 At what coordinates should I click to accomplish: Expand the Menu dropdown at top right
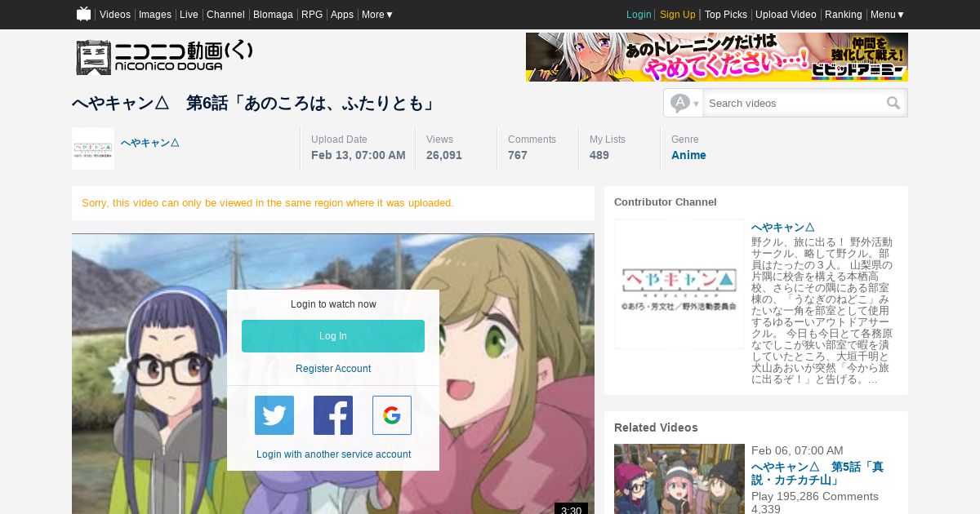(x=888, y=15)
